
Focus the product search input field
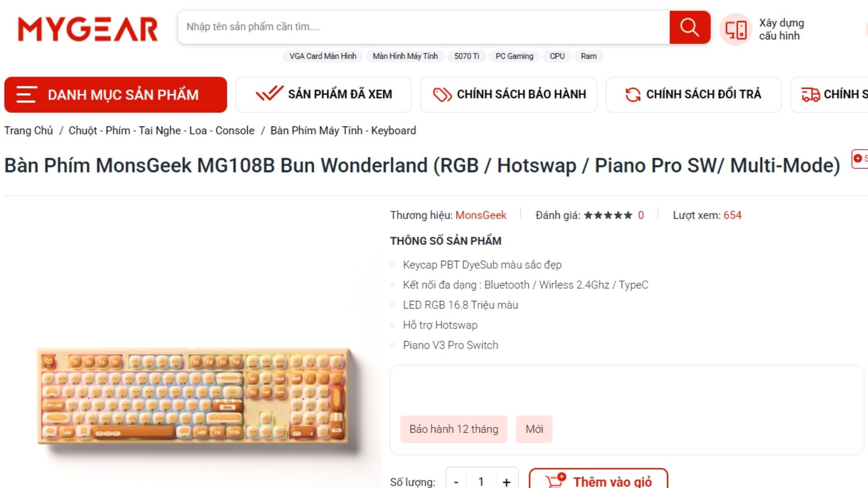pos(424,27)
